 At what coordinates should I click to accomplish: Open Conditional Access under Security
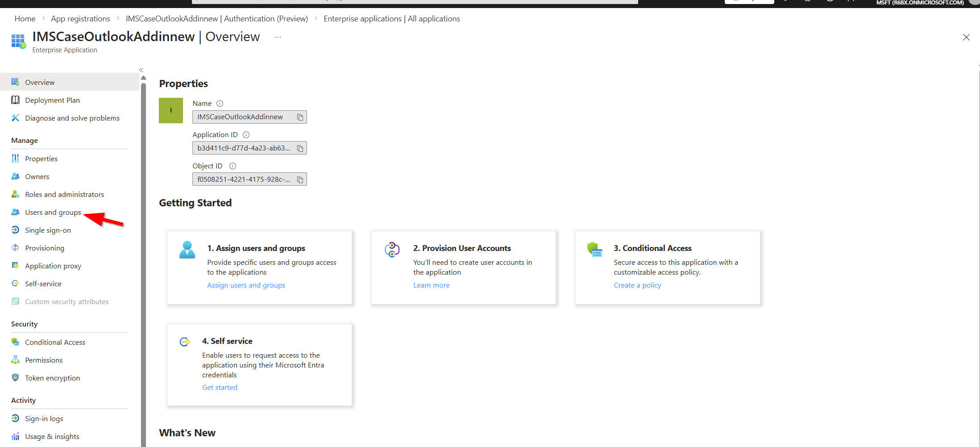pyautogui.click(x=55, y=343)
